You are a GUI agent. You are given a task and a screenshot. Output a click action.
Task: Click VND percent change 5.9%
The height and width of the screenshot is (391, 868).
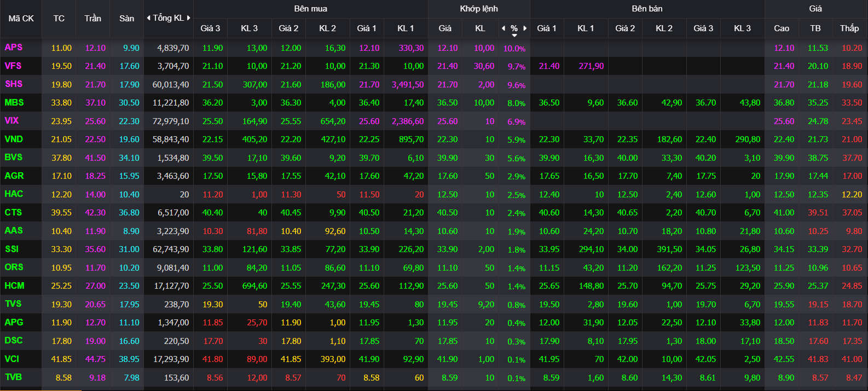[517, 140]
